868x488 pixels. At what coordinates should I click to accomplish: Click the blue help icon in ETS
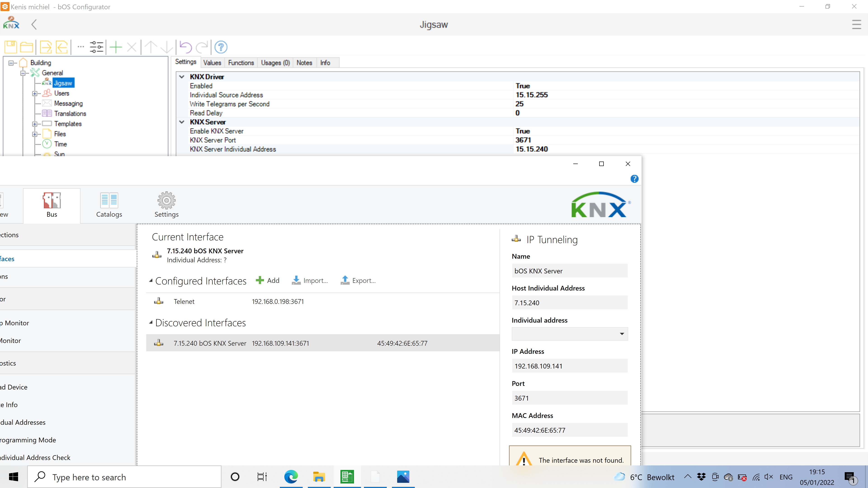634,179
